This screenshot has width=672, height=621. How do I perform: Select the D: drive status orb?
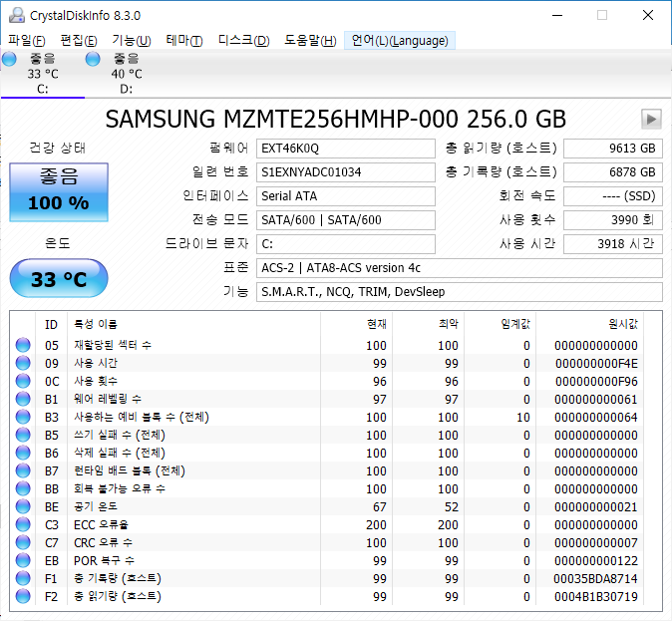pyautogui.click(x=94, y=60)
